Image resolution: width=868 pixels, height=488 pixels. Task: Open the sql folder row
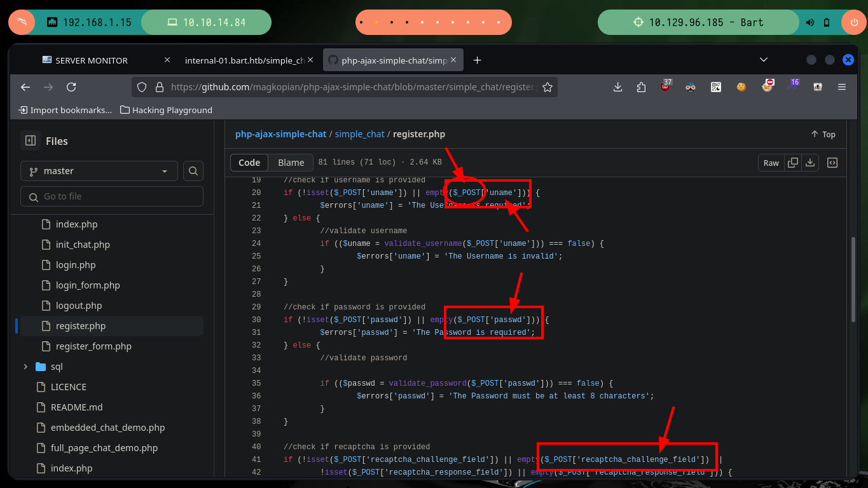tap(112, 367)
